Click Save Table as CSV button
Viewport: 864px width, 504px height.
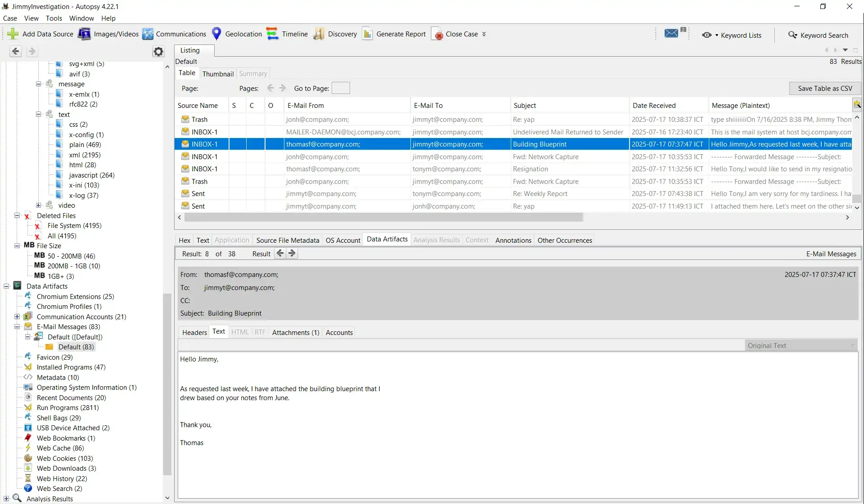click(x=824, y=89)
